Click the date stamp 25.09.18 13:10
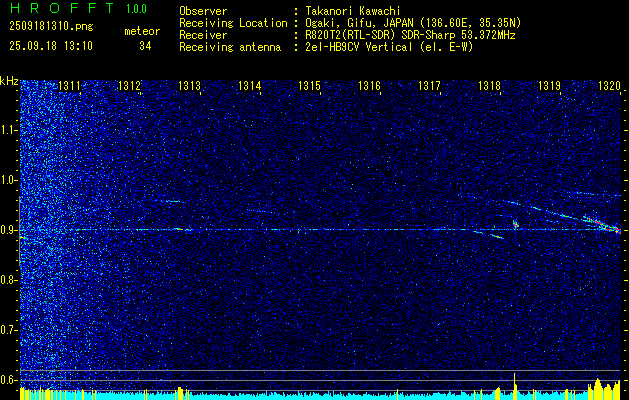This screenshot has width=629, height=400. click(51, 46)
